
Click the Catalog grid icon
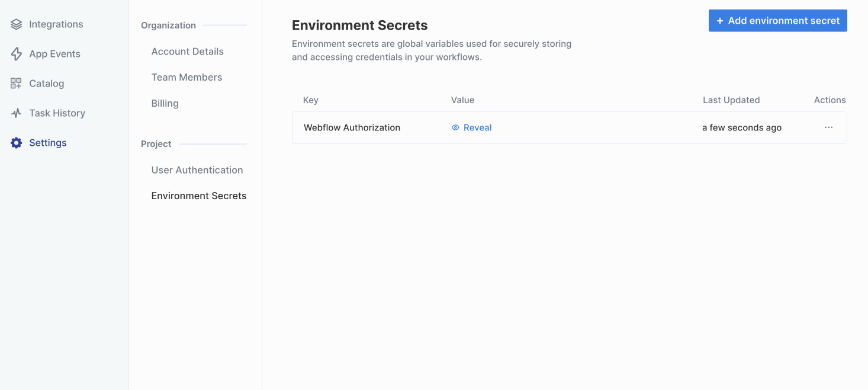16,84
